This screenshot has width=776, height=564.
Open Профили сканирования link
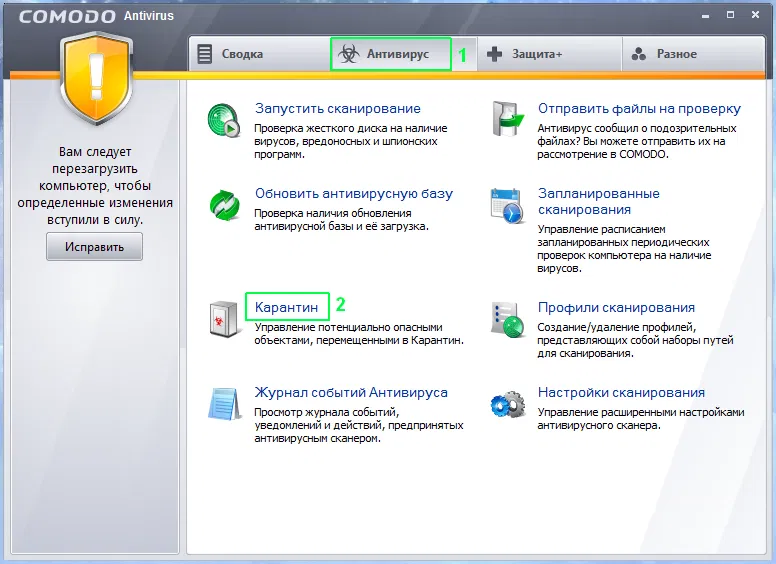click(x=616, y=307)
